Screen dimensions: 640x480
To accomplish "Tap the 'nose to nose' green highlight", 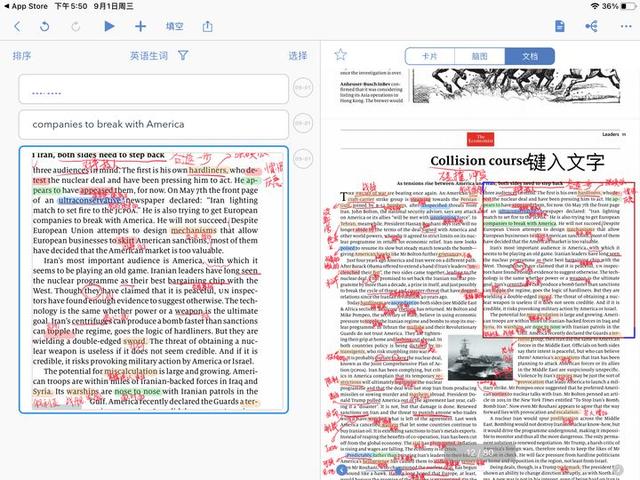I will 137,391.
